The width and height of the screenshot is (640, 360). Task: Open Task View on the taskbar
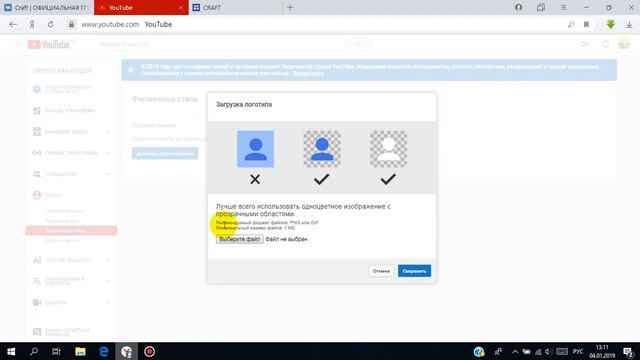[x=56, y=351]
